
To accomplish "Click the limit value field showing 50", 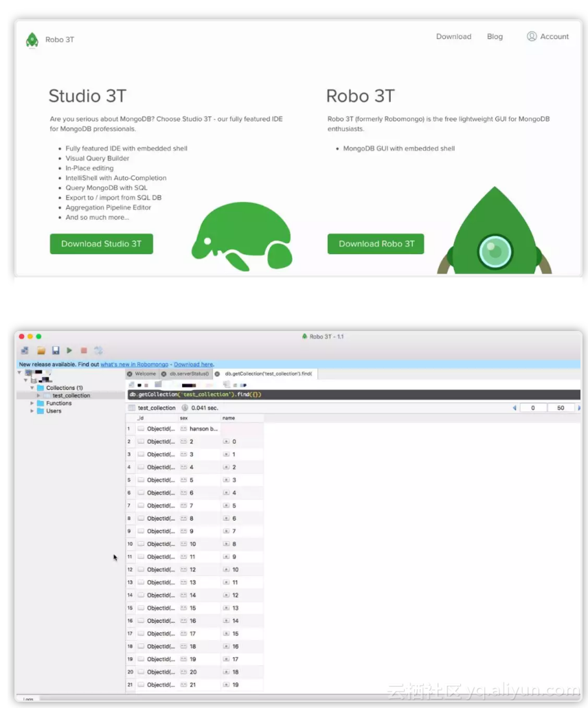I will point(561,408).
